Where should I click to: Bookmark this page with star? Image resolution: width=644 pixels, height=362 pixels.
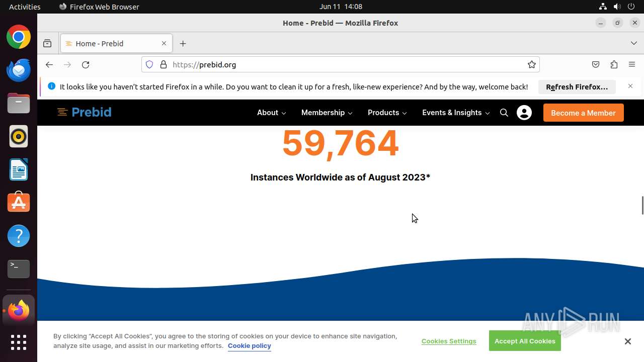point(531,64)
